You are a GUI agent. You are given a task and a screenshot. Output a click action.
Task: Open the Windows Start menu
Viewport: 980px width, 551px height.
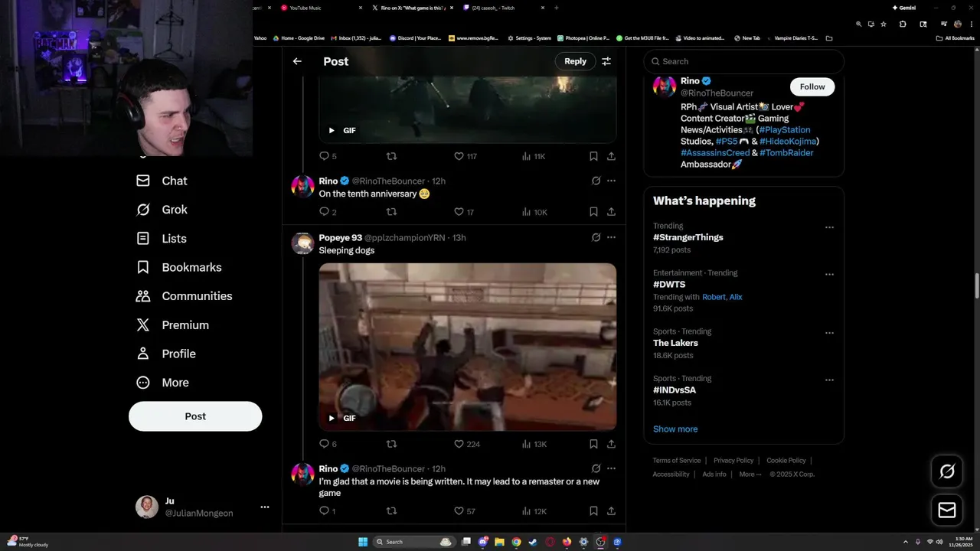pyautogui.click(x=363, y=542)
